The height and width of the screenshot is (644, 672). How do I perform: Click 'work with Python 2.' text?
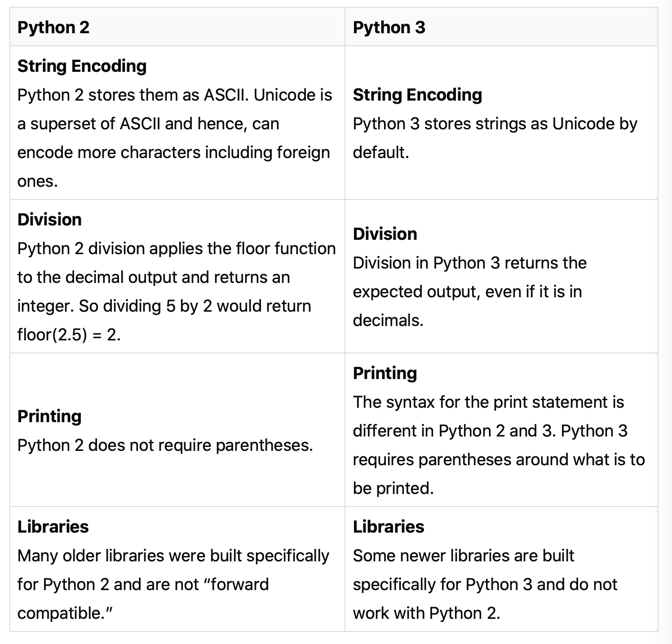[426, 613]
